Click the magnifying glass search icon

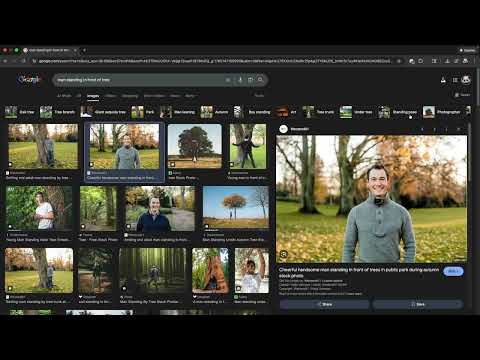coord(260,80)
